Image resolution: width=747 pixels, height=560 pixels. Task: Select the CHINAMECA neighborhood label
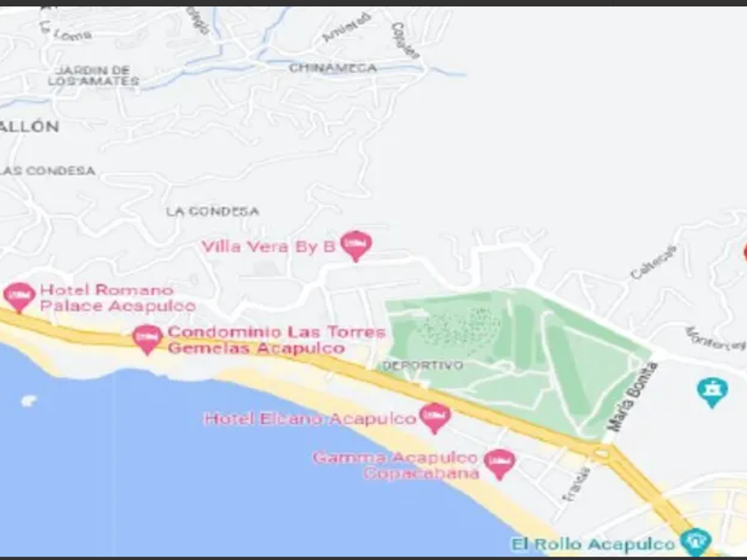pos(333,68)
